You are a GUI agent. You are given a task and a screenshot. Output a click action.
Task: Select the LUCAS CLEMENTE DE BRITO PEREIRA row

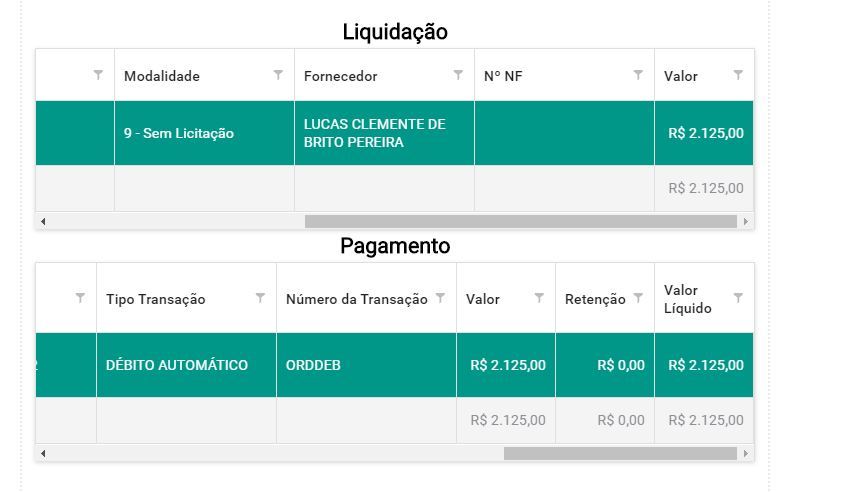395,133
